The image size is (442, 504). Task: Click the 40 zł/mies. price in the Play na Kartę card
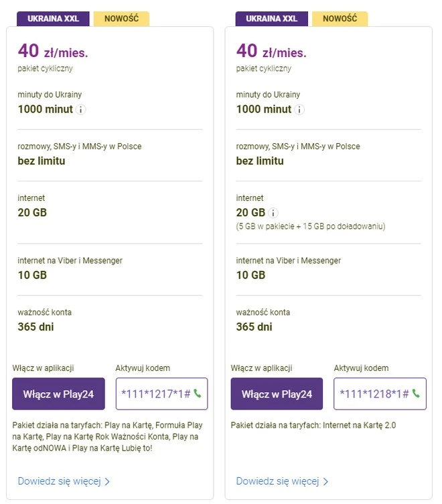pyautogui.click(x=53, y=51)
